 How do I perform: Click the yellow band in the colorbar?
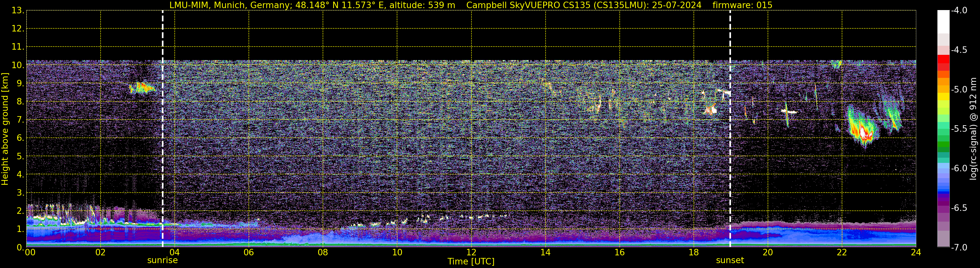tap(943, 96)
